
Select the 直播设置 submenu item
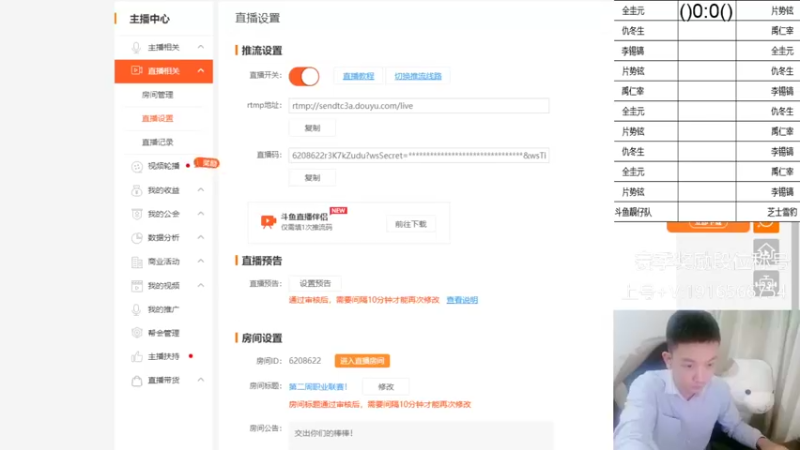pyautogui.click(x=158, y=118)
